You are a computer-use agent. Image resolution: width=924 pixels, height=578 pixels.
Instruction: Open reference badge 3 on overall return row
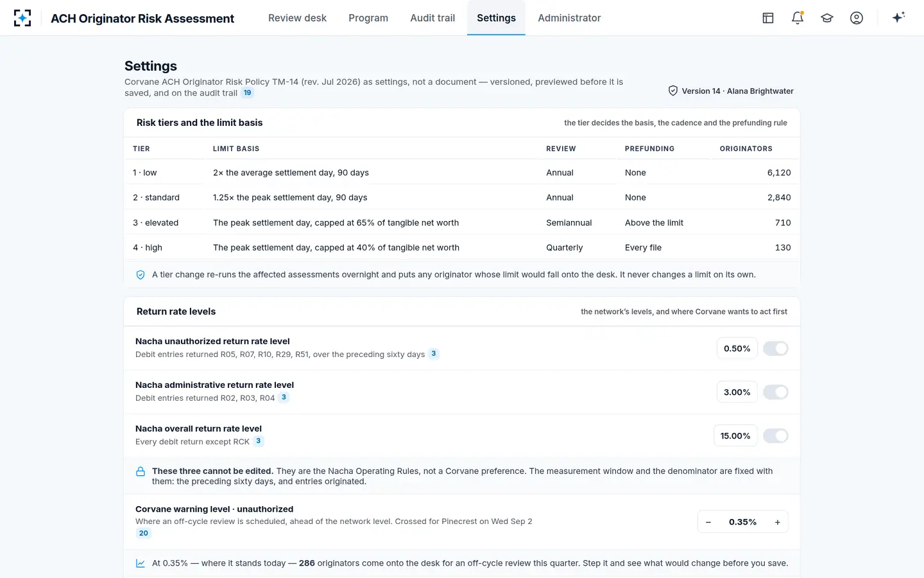click(259, 441)
